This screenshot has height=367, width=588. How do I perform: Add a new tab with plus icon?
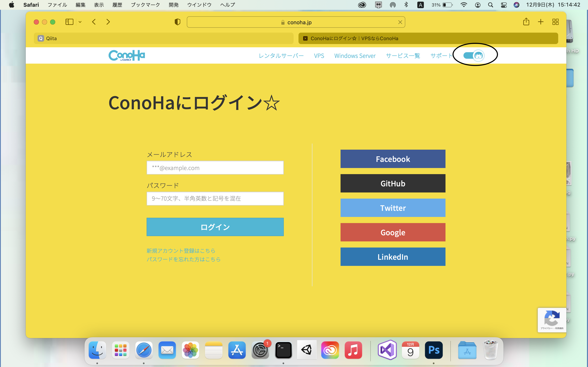(x=541, y=22)
